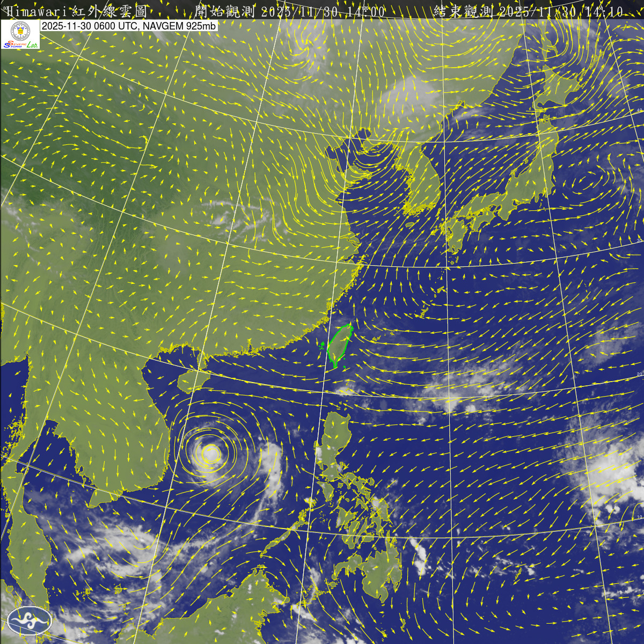
Task: Click the Severe Storm Lab logo
Action: click(20, 36)
